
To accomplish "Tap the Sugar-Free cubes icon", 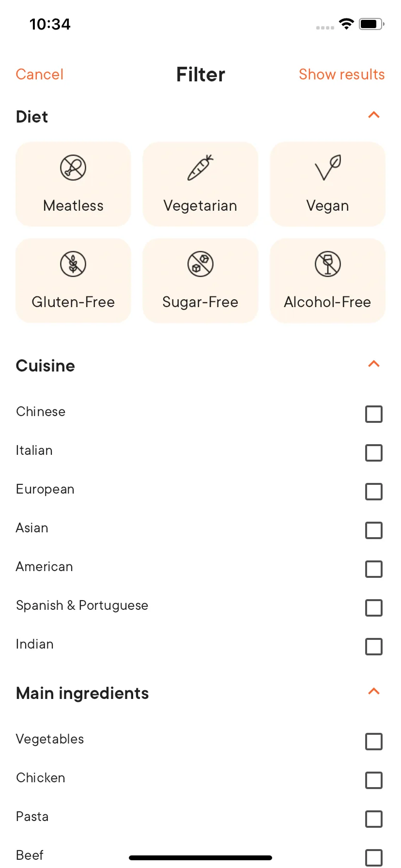I will click(200, 264).
